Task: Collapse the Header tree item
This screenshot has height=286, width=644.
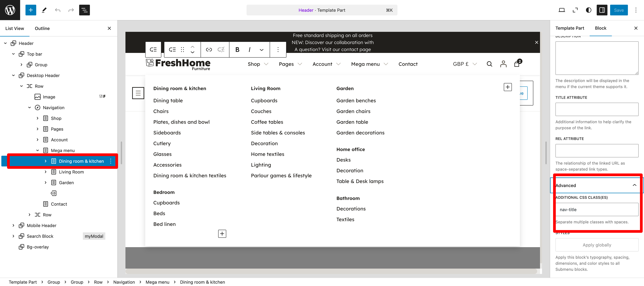Action: point(5,43)
